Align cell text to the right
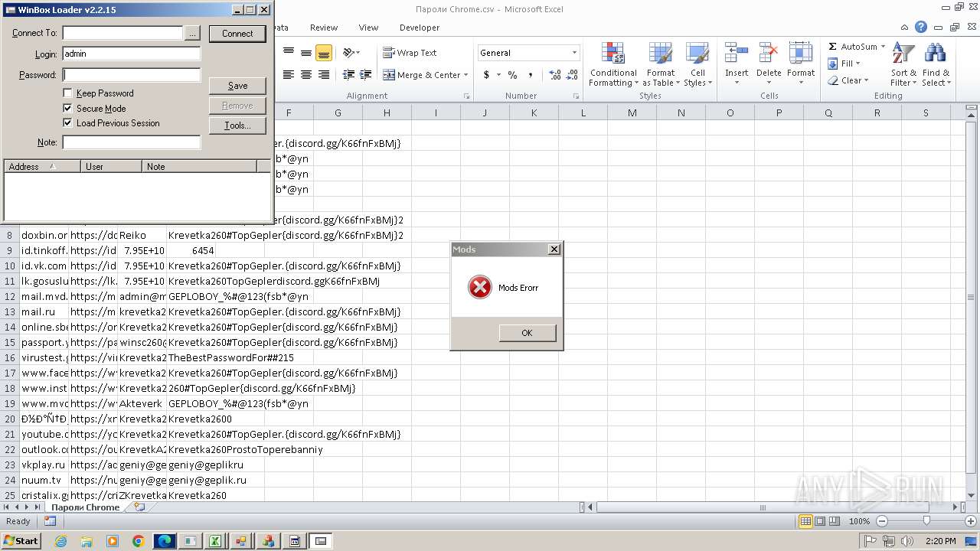 324,75
